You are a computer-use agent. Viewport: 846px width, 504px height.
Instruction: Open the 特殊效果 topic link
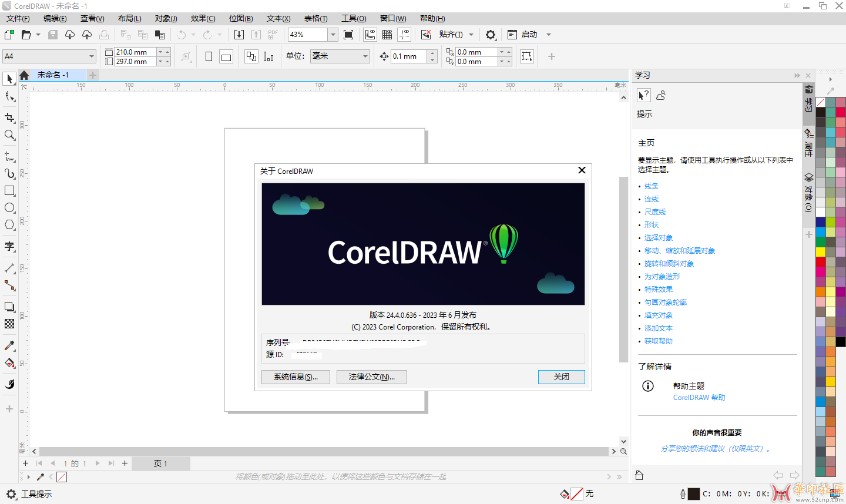(x=659, y=290)
